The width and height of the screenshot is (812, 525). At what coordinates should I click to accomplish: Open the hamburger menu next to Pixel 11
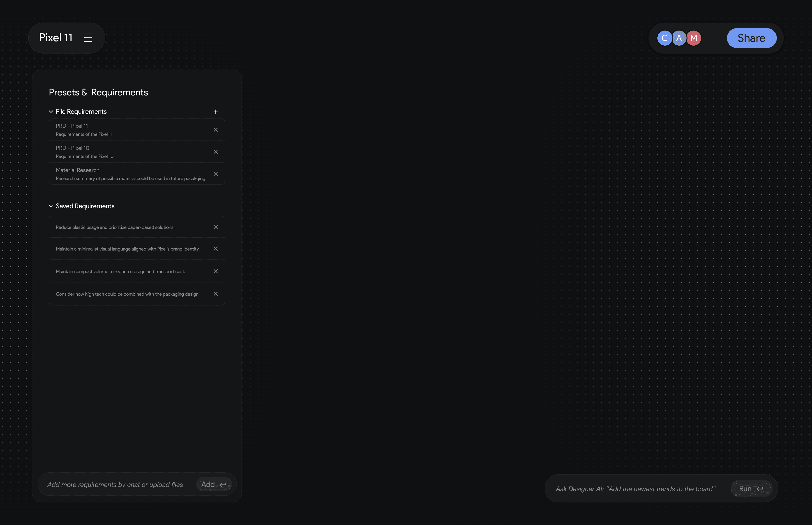click(88, 38)
